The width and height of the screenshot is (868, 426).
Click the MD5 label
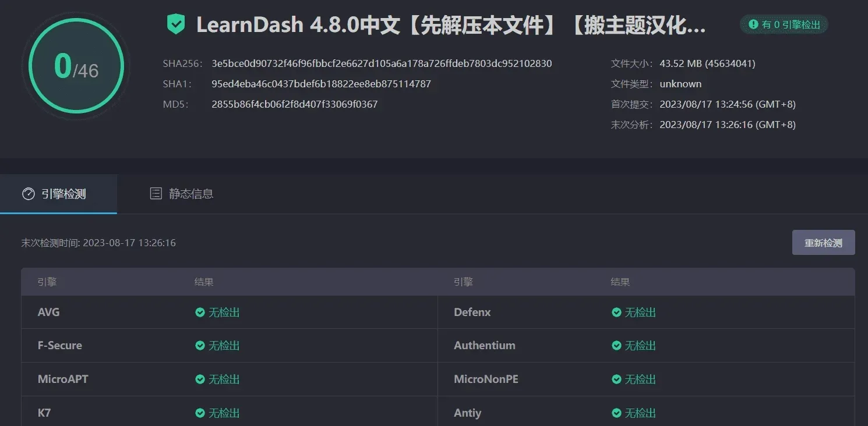tap(175, 104)
